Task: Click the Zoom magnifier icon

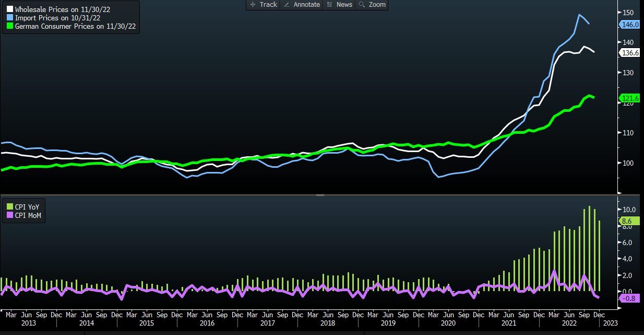Action: (362, 5)
